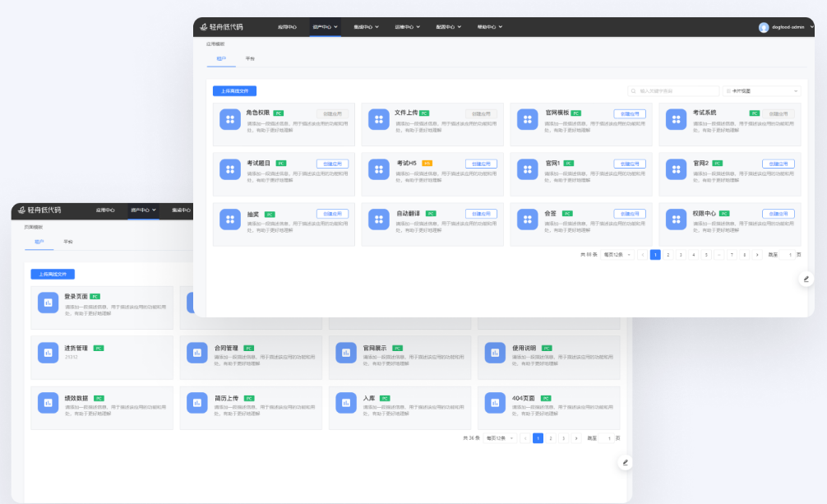Expand the 资产中心 menu in back window
The image size is (827, 504).
(x=144, y=210)
